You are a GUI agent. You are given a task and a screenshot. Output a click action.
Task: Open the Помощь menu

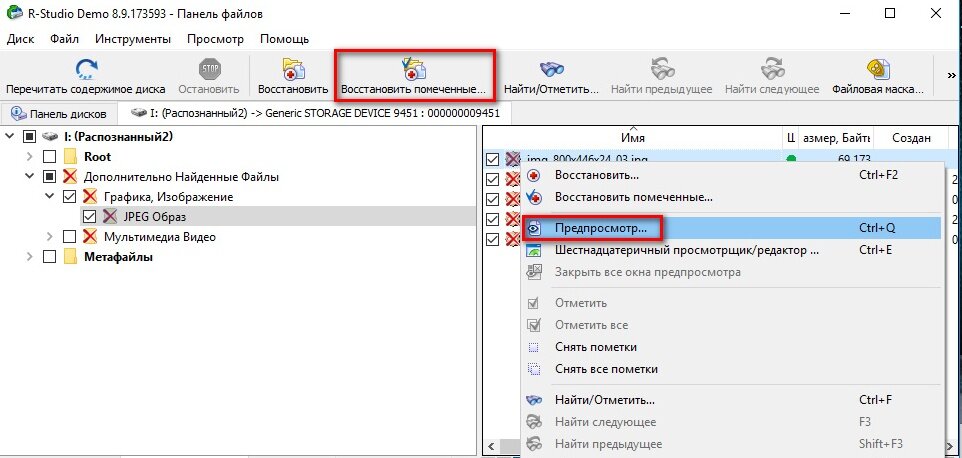[285, 39]
